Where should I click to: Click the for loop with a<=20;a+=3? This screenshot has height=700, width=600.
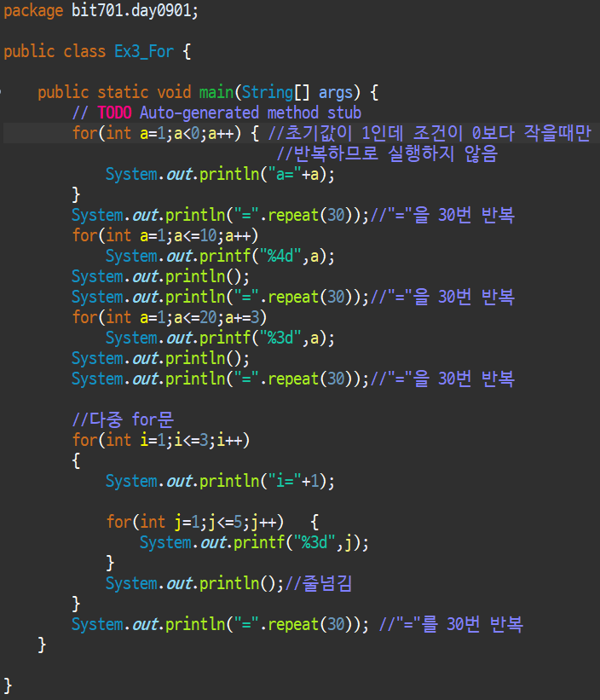click(x=170, y=317)
